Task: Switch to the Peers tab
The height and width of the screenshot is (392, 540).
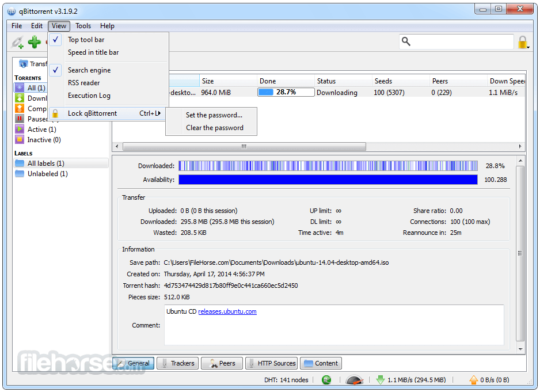Action: [x=222, y=363]
